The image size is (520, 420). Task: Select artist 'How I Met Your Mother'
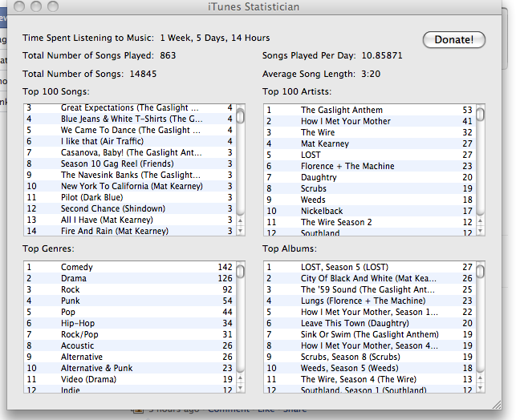pyautogui.click(x=370, y=121)
